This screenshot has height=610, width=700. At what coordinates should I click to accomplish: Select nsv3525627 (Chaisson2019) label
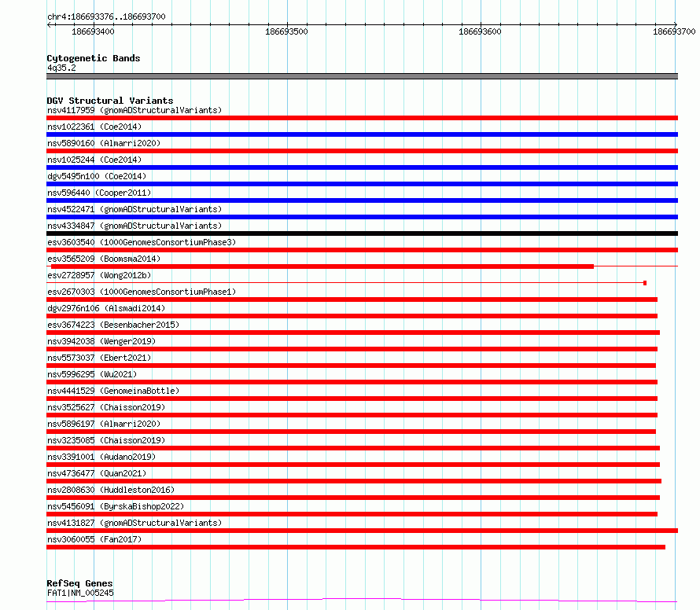[x=106, y=407]
